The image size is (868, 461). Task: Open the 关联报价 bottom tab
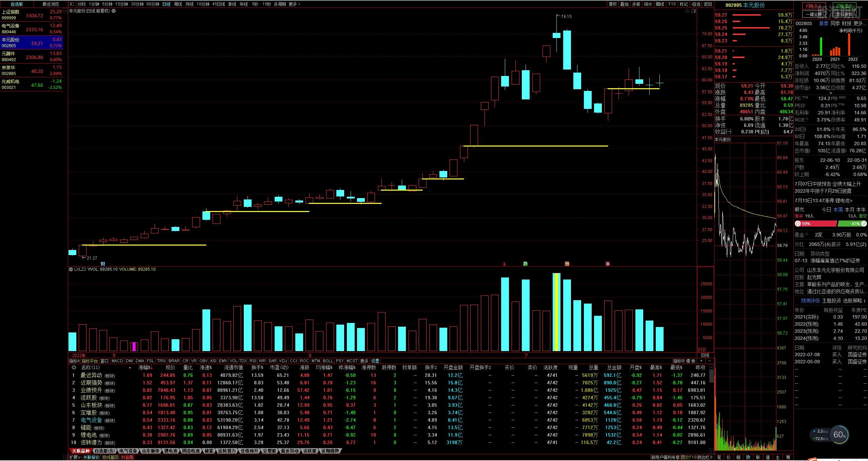coord(92,457)
